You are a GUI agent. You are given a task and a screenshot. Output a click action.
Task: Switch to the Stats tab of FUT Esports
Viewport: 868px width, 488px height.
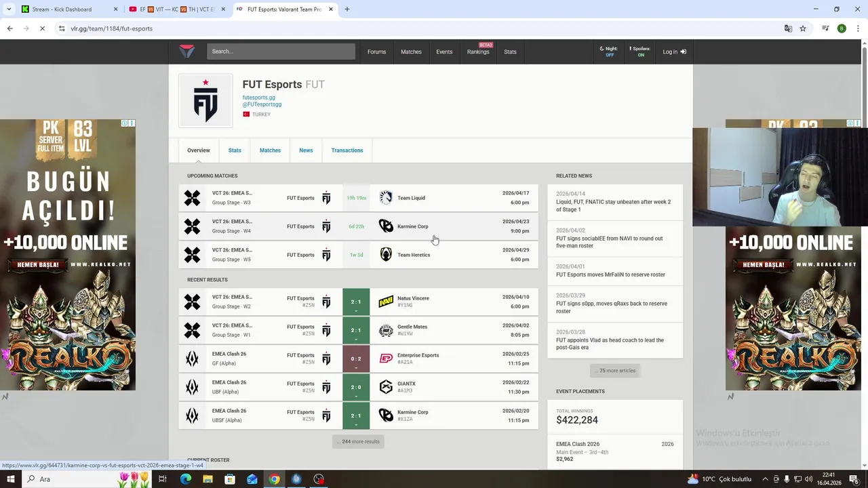point(235,150)
